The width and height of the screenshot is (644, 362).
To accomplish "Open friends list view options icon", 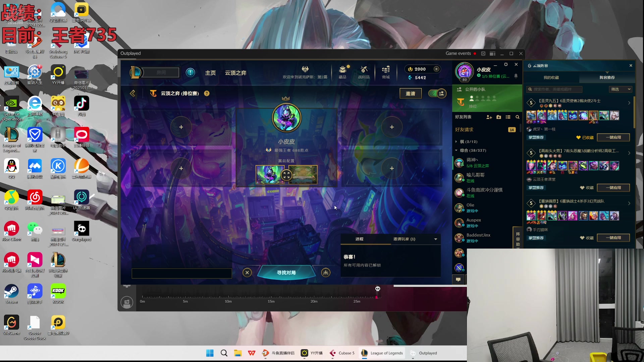I will pyautogui.click(x=508, y=117).
